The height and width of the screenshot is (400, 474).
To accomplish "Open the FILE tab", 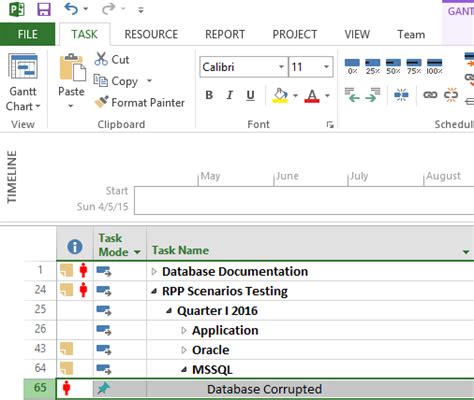I will coord(27,34).
